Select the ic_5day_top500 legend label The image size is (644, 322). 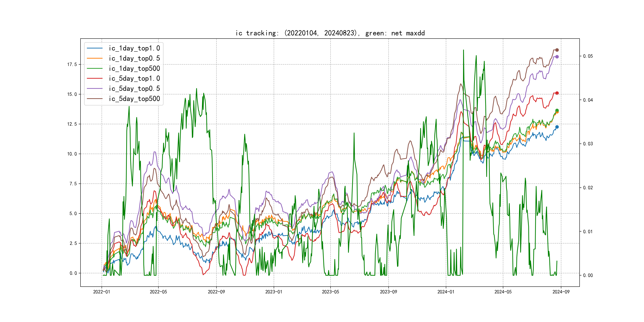[x=134, y=99]
